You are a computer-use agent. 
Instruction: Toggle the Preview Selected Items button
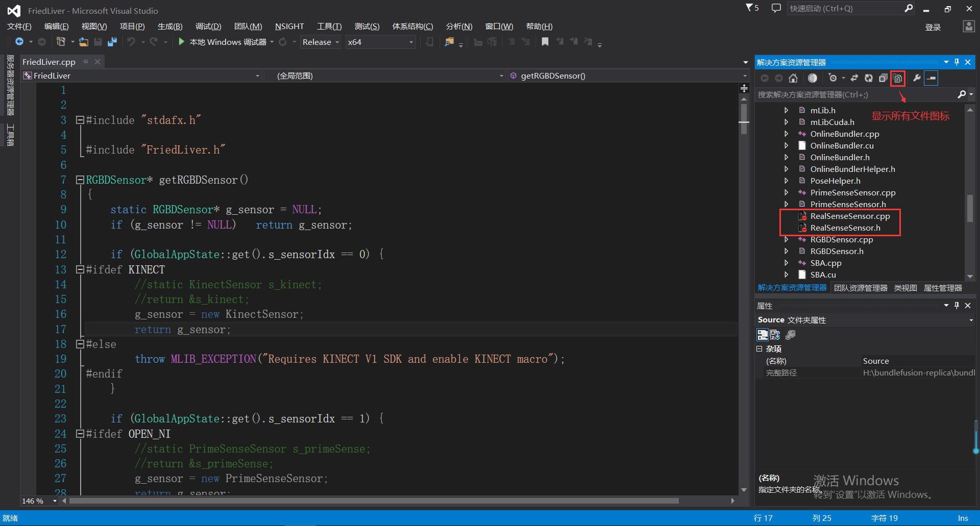point(931,78)
